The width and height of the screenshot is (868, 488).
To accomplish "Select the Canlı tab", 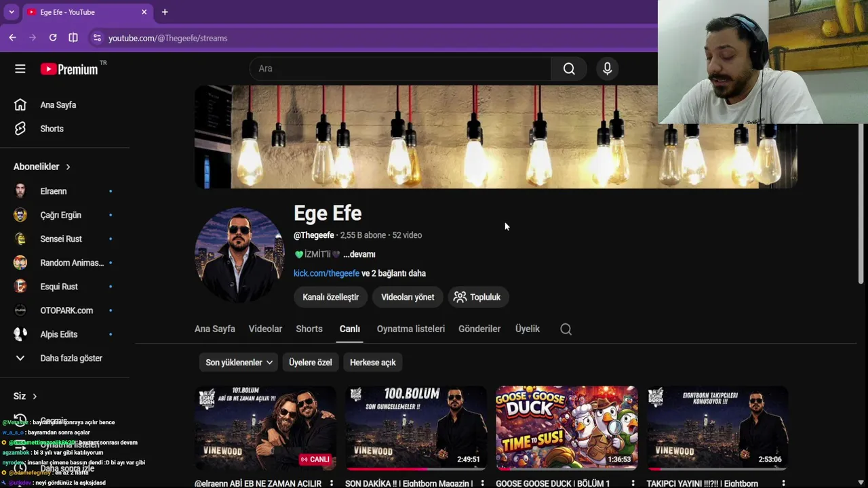I will (x=350, y=329).
